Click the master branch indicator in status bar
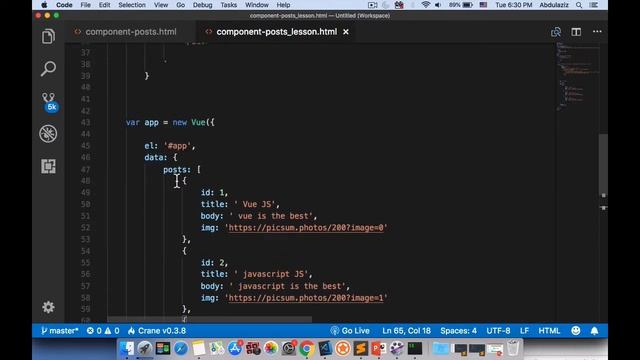 click(x=60, y=331)
